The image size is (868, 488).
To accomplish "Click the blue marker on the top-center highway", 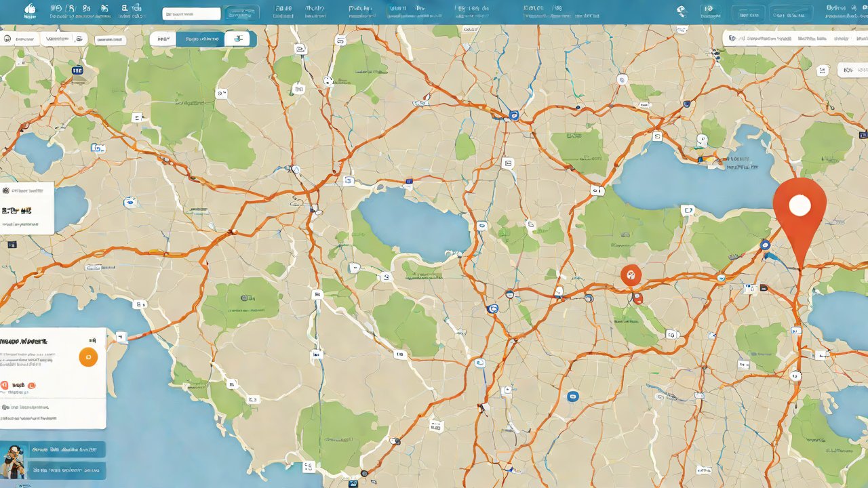I will pyautogui.click(x=513, y=115).
